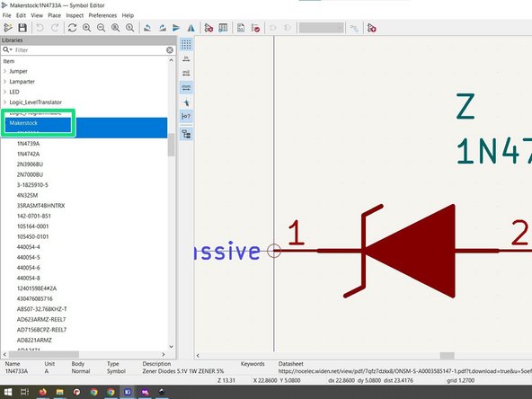532x399 pixels.
Task: Select the Z reference text on canvas
Action: coord(465,107)
